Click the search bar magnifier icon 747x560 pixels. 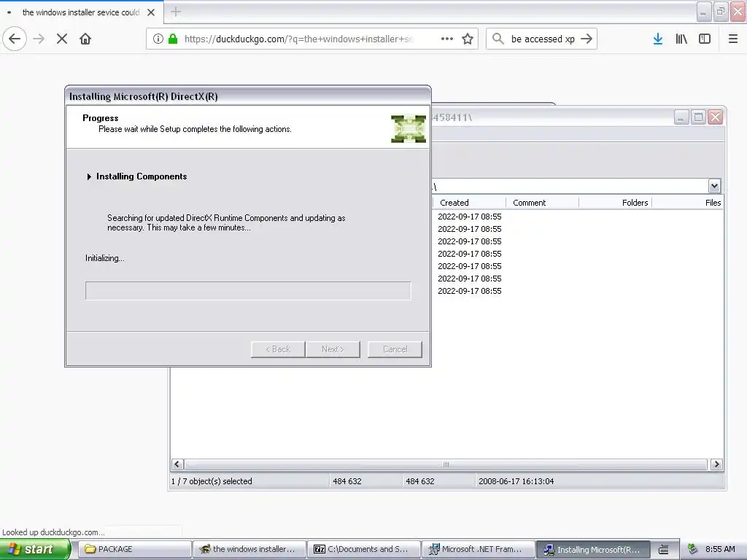tap(498, 39)
